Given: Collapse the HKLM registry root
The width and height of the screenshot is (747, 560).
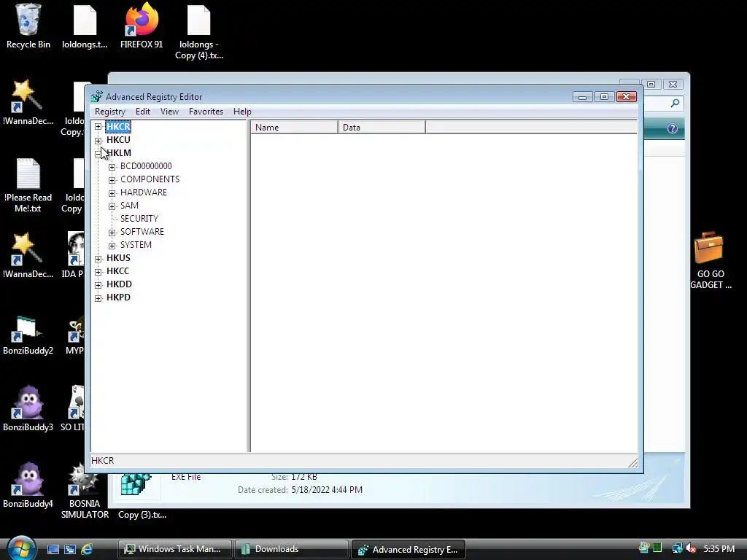Looking at the screenshot, I should (98, 153).
